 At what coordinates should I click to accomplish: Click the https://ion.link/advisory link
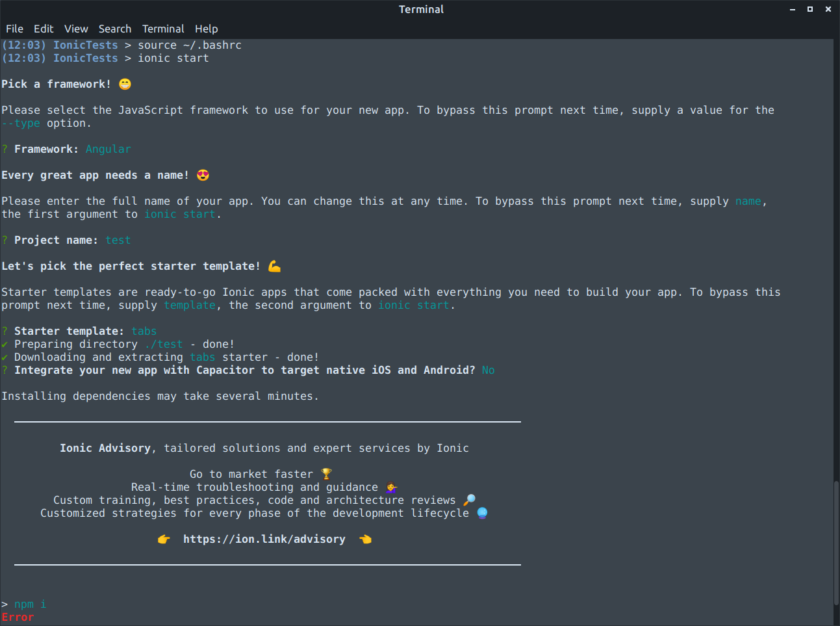264,539
